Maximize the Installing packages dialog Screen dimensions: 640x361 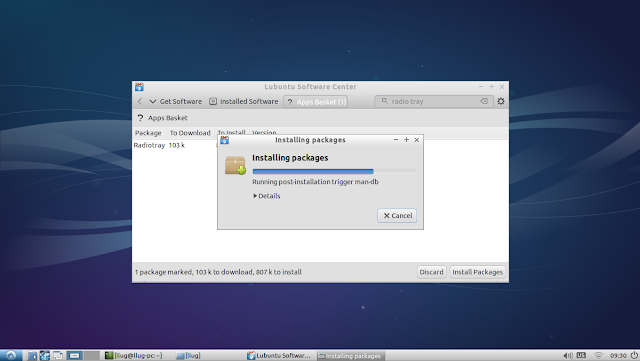coord(406,140)
